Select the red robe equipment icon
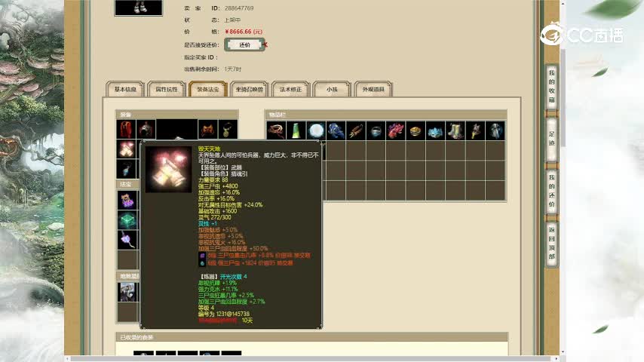 tap(126, 130)
